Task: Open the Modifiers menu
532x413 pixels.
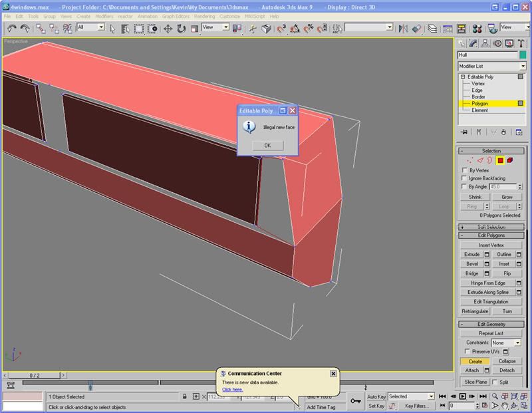Action: tap(104, 16)
